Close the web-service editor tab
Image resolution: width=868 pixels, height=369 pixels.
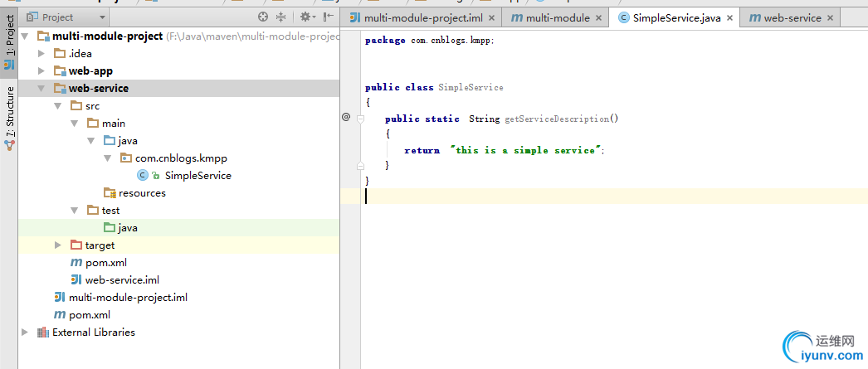(x=830, y=17)
